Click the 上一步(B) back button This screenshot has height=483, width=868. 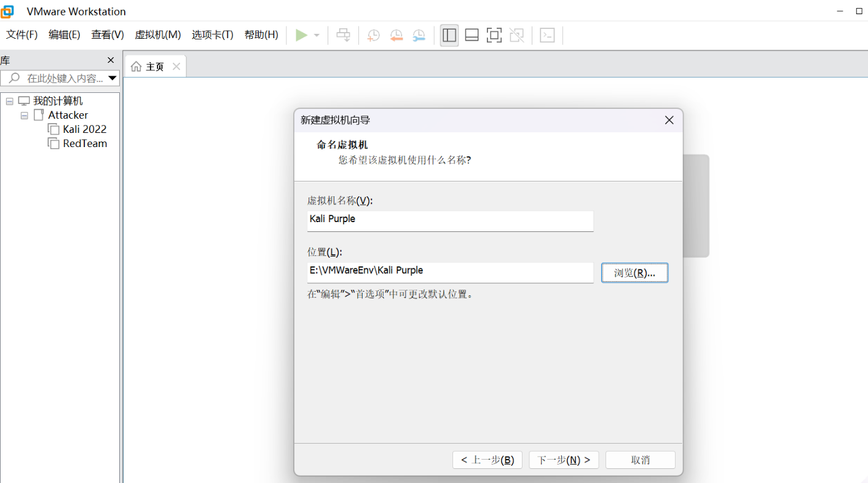coord(487,460)
